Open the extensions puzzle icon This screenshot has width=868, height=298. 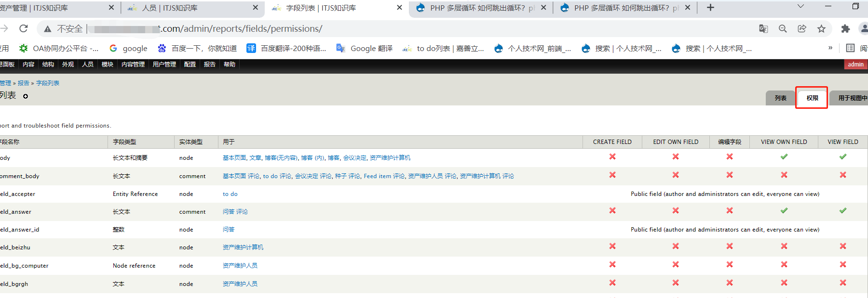coord(845,29)
